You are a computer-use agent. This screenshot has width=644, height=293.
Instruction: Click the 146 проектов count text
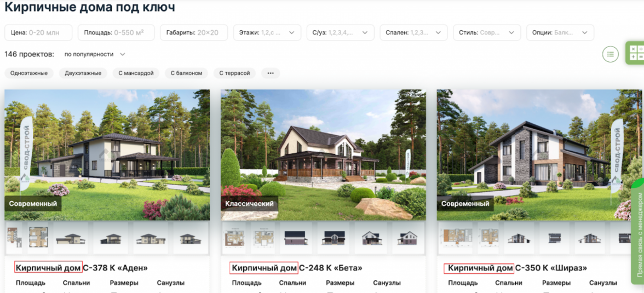[x=29, y=54]
